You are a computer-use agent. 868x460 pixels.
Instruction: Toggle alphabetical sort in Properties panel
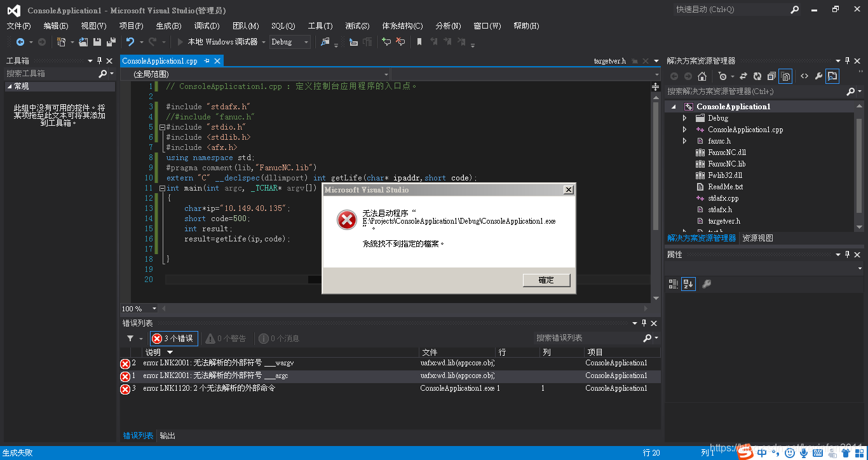688,284
